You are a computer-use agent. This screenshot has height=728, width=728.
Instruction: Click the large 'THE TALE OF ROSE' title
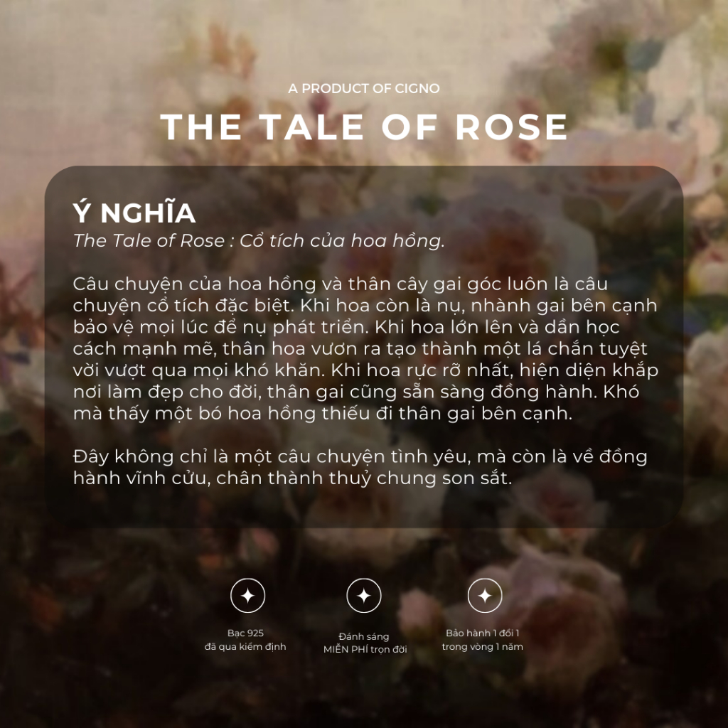point(364,127)
